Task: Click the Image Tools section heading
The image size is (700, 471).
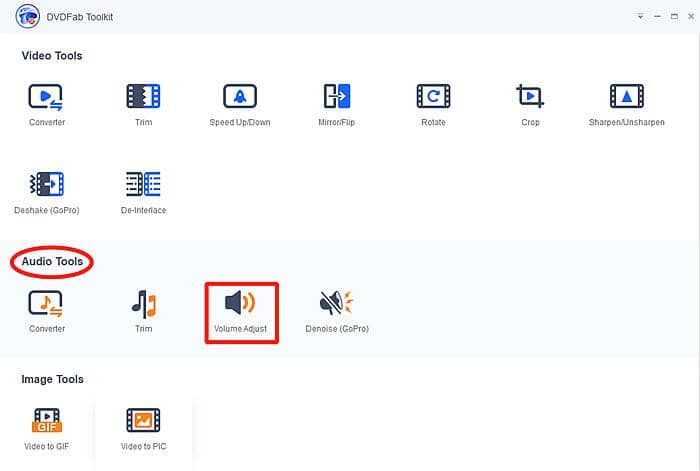Action: tap(52, 379)
